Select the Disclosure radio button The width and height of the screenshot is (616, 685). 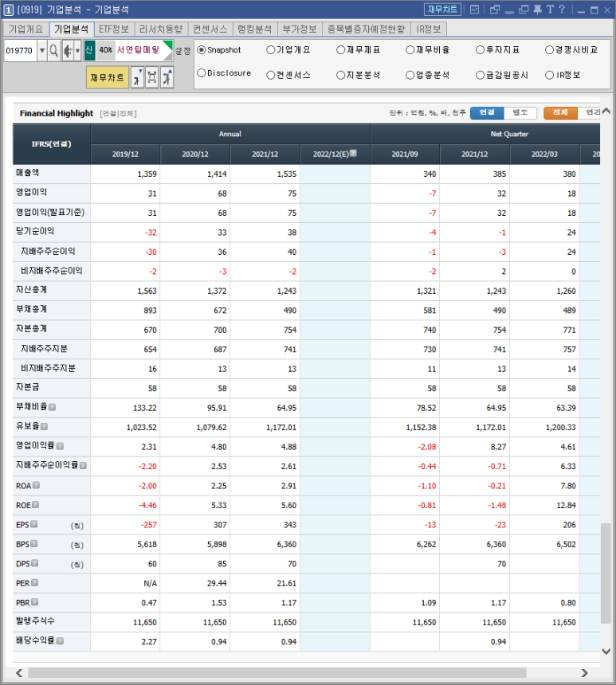pos(202,73)
